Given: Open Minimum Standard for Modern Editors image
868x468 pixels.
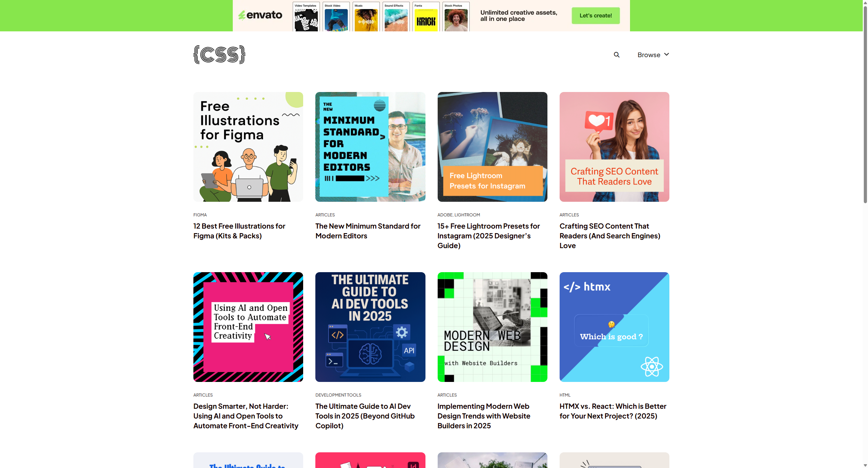Looking at the screenshot, I should click(x=370, y=147).
